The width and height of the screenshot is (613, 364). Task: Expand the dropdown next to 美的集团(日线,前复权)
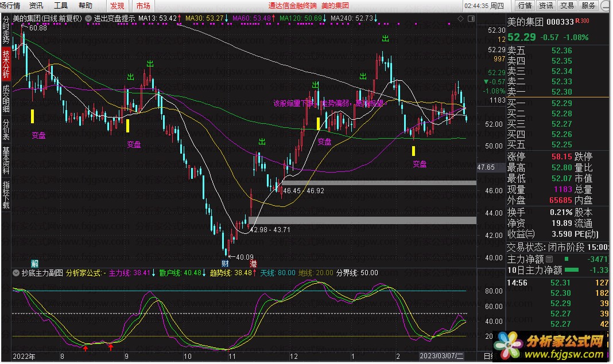[88, 18]
